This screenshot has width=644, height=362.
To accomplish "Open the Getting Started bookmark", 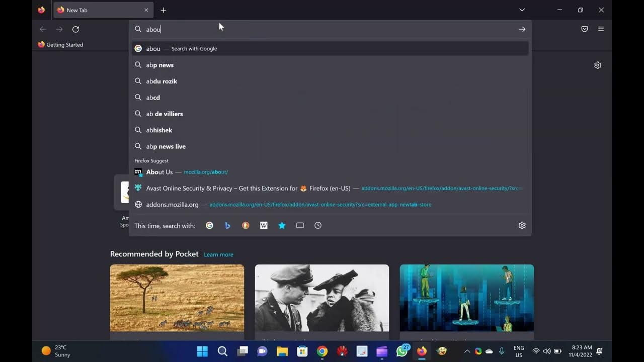I will click(60, 45).
